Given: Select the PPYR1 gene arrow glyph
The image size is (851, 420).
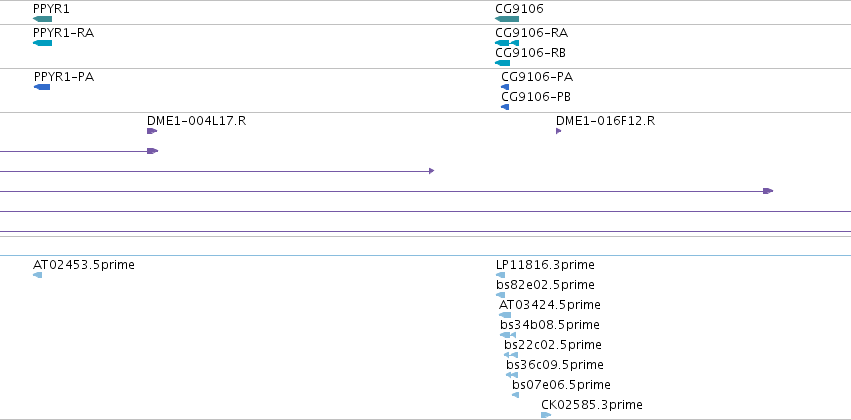Looking at the screenshot, I should pos(42,19).
